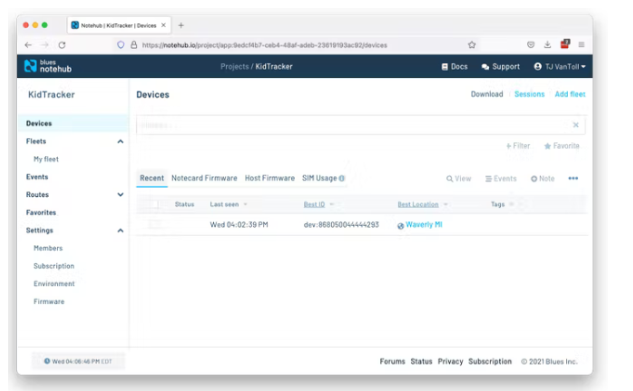Click Projects in the breadcrumb
Viewport: 633px width, 391px height.
point(235,67)
